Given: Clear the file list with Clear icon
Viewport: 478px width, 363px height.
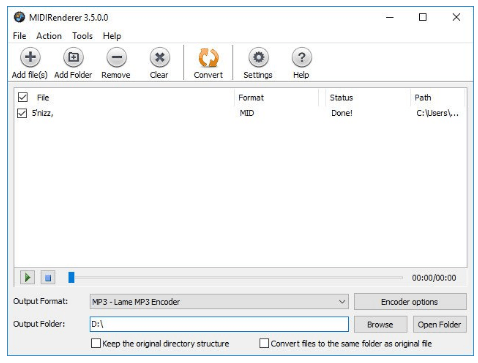Looking at the screenshot, I should 160,57.
